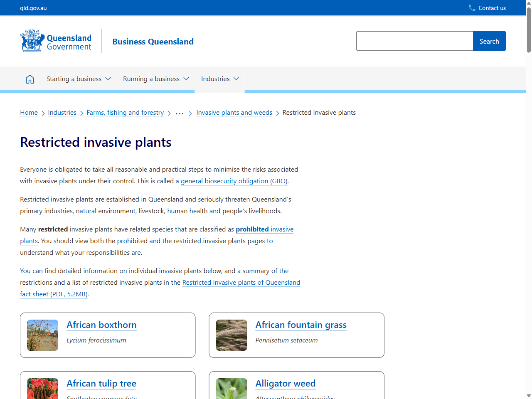The height and width of the screenshot is (399, 532).
Task: Click the Search button
Action: (x=489, y=41)
